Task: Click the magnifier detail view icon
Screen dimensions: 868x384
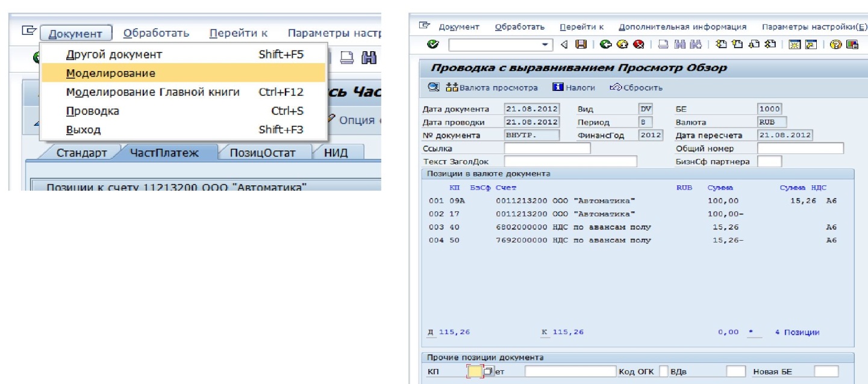Action: [x=434, y=88]
